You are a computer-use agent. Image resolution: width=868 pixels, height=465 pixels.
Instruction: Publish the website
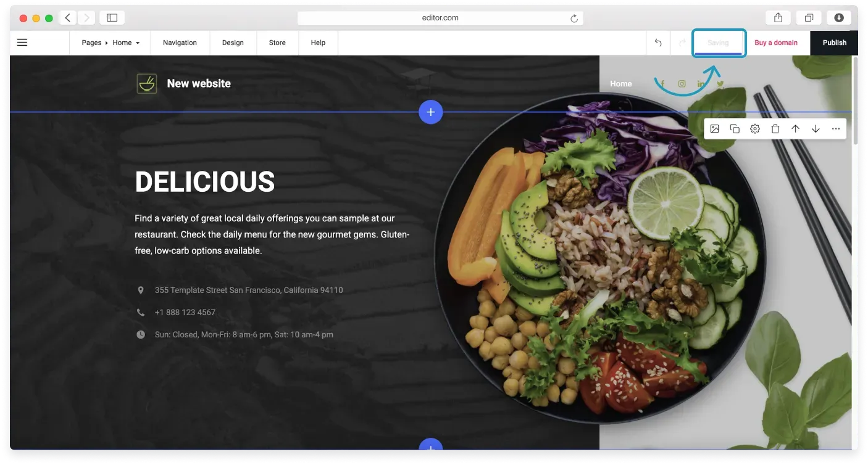(x=834, y=43)
